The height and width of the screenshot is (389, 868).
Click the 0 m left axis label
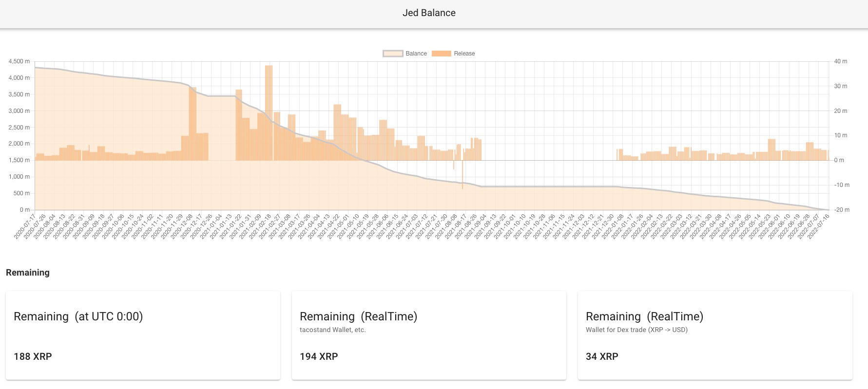(x=24, y=210)
